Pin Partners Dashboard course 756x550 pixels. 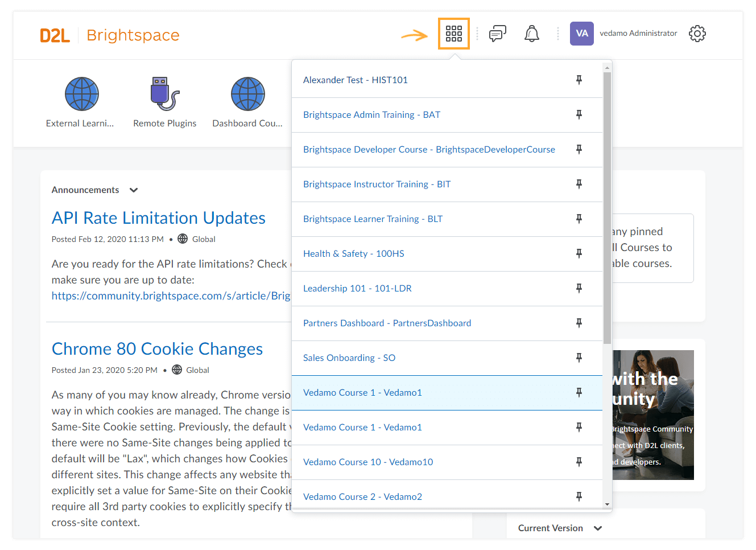pyautogui.click(x=579, y=323)
